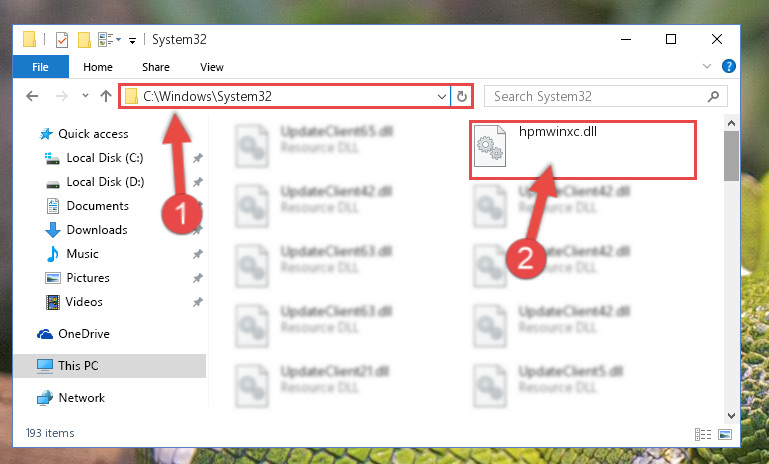Go back with the left arrow
Viewport: 769px width, 464px height.
tap(32, 96)
